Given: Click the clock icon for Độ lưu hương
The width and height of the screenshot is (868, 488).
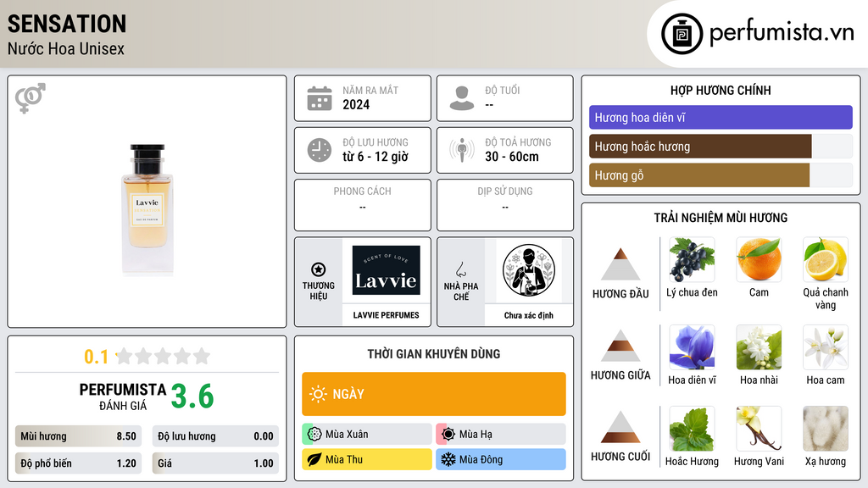Looking at the screenshot, I should click(x=320, y=150).
